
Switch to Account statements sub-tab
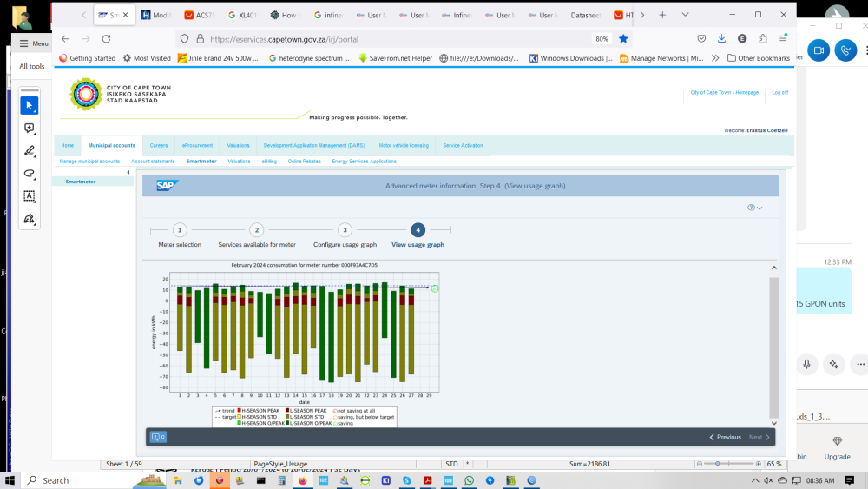(153, 162)
